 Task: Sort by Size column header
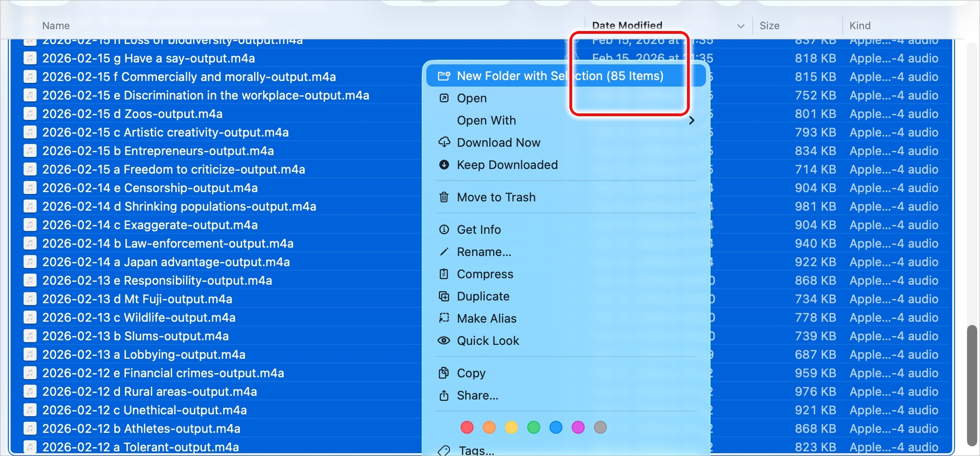pos(769,25)
